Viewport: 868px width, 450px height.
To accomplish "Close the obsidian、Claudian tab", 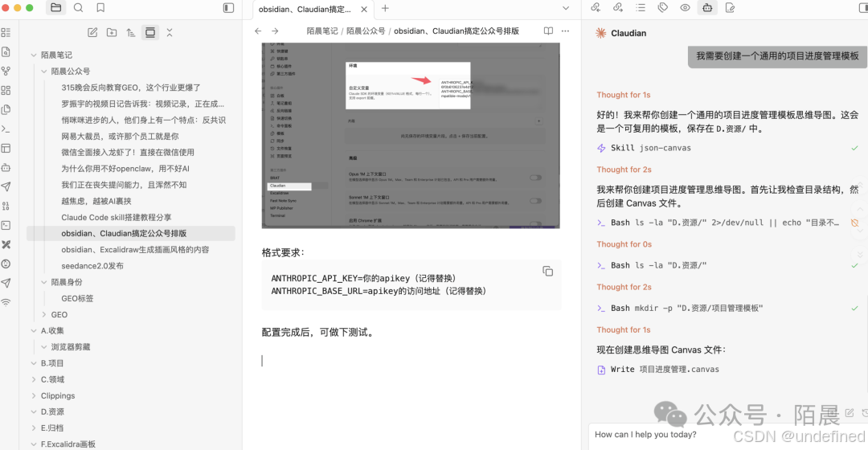I will click(364, 10).
